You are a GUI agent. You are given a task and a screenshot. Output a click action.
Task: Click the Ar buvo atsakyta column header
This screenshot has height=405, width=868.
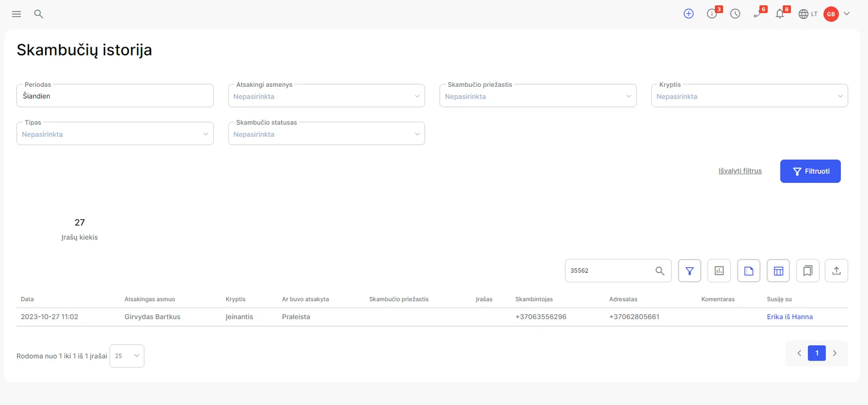(x=305, y=299)
